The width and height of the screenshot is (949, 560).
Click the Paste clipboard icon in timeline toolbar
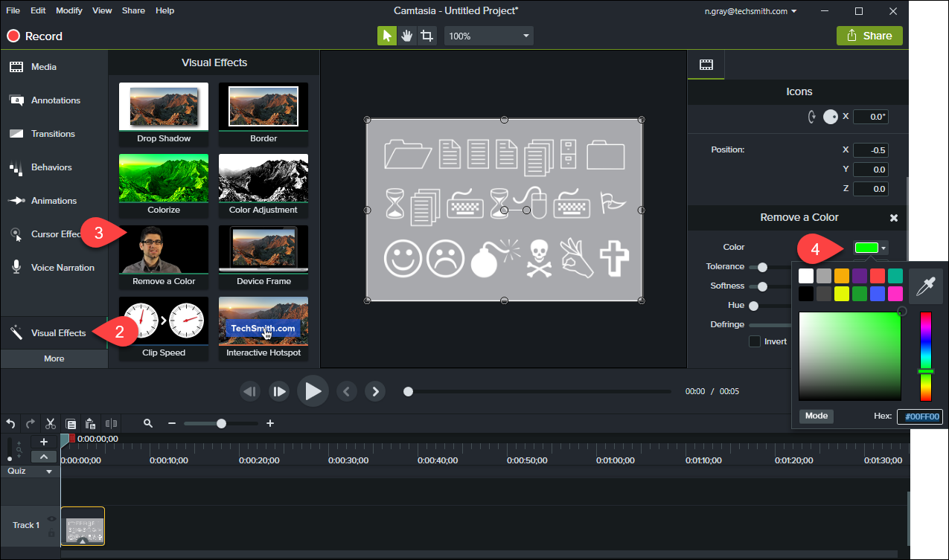90,423
